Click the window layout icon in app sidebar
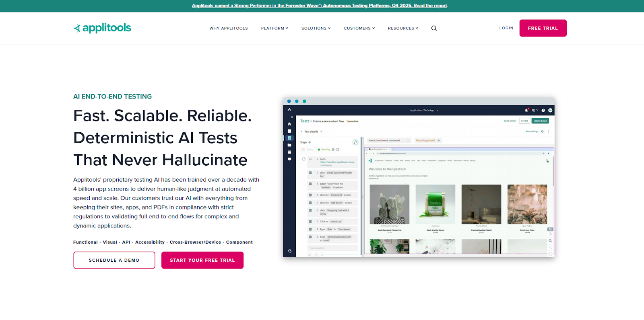 289,152
